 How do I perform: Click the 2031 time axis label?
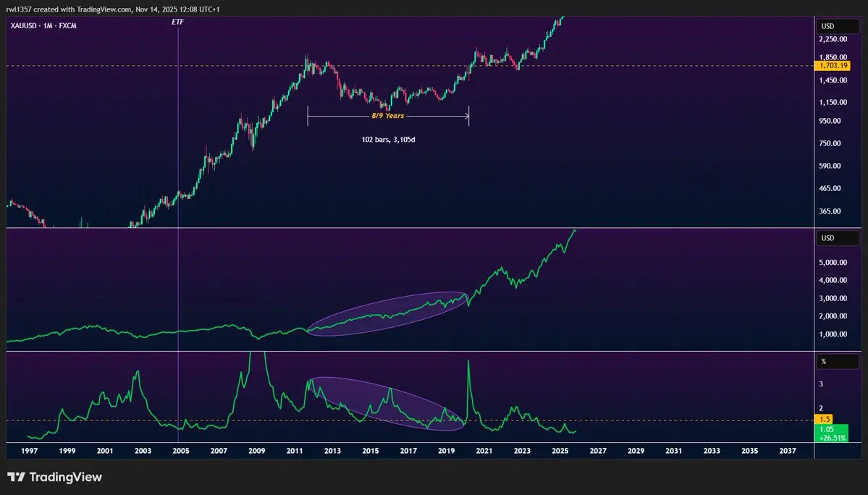[x=674, y=451]
